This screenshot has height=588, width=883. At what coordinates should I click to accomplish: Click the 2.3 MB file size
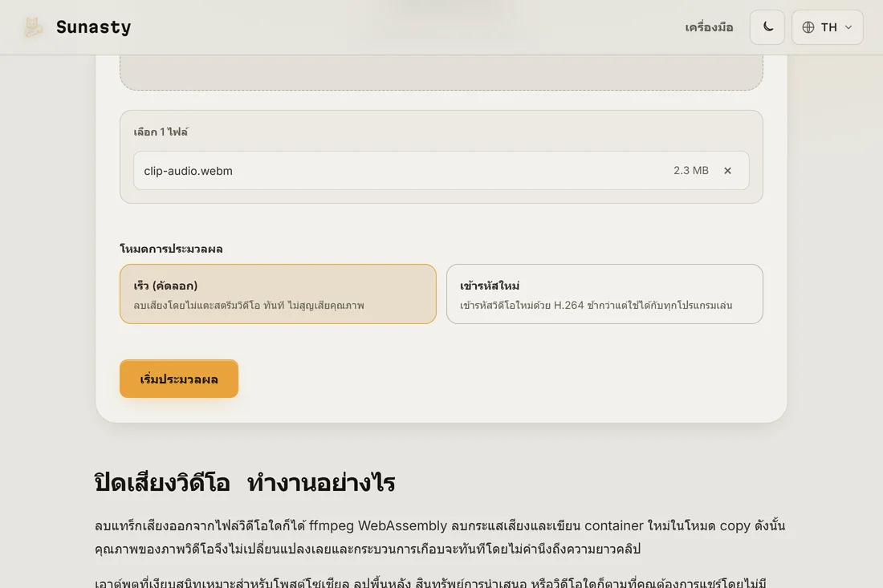[691, 171]
